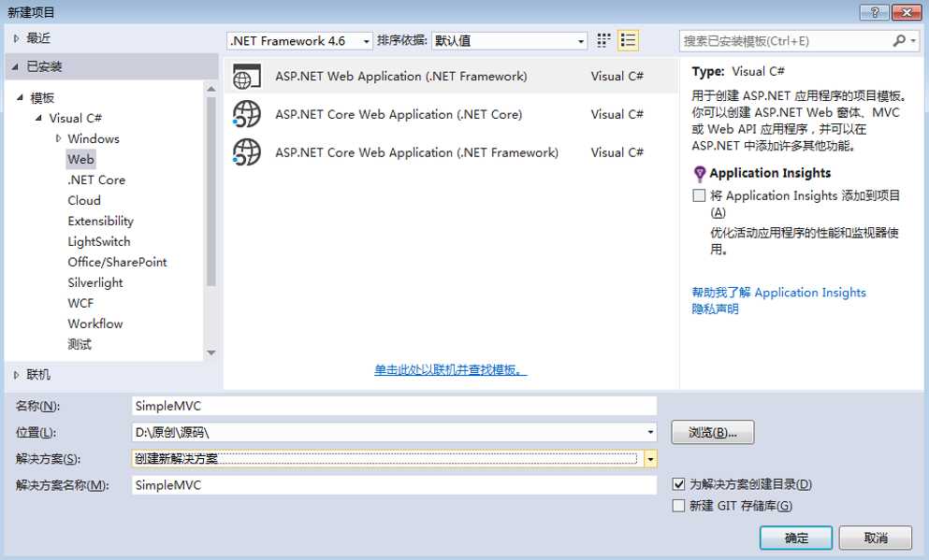Click the tree scrollbar up arrow
This screenshot has width=929, height=560.
[x=210, y=89]
